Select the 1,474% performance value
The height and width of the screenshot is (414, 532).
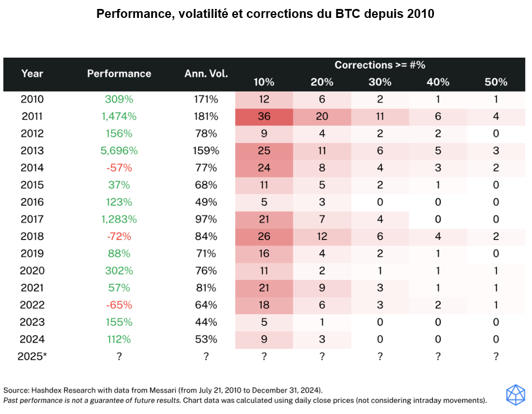(x=119, y=117)
